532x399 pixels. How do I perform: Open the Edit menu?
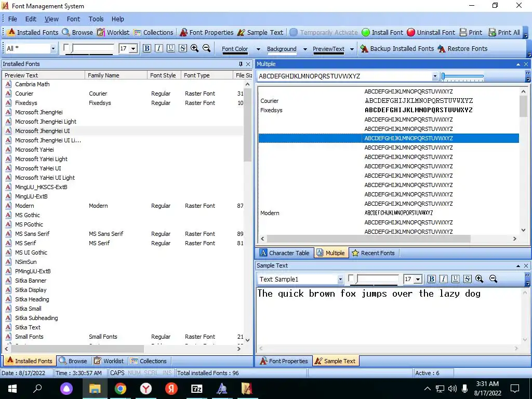tap(31, 19)
